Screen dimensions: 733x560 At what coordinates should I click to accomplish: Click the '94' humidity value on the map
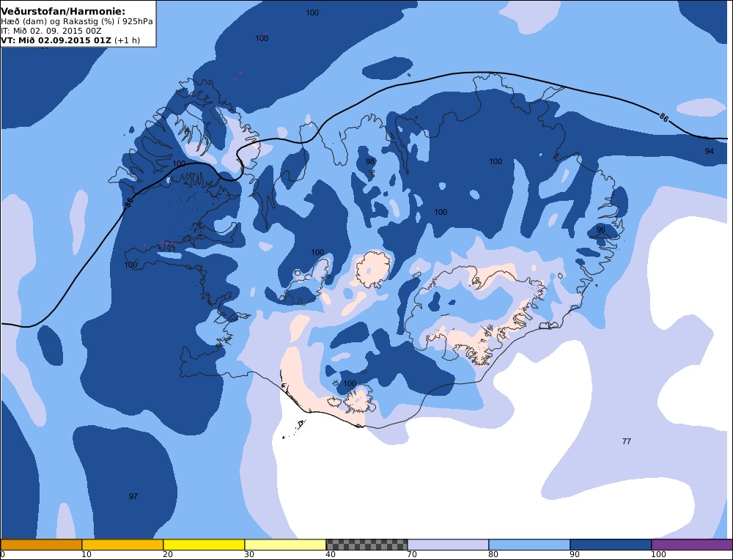pos(709,151)
